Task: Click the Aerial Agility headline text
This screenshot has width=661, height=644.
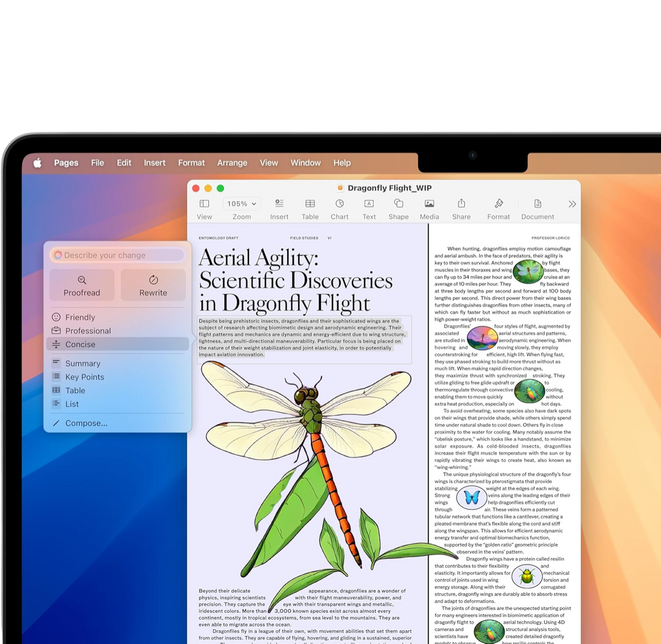Action: (x=296, y=280)
